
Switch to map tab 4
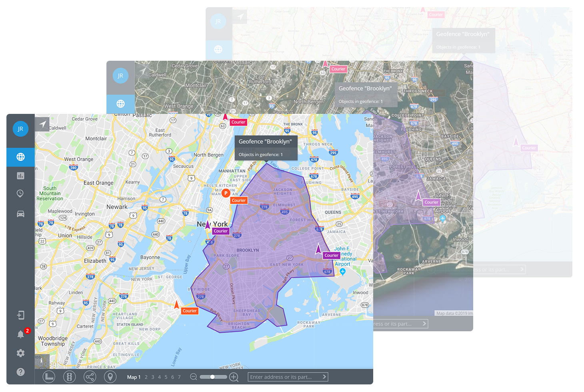click(159, 377)
